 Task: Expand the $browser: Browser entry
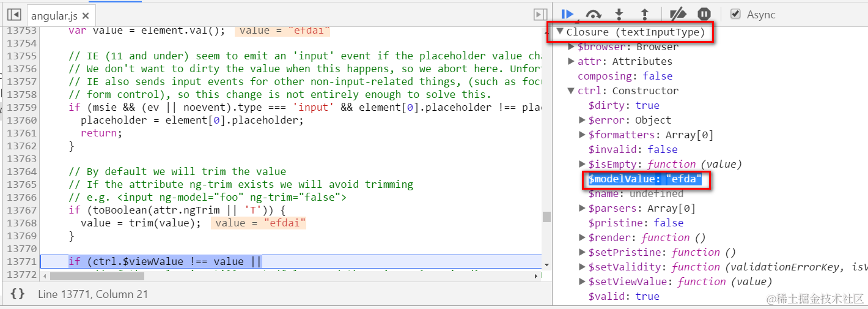coord(571,47)
